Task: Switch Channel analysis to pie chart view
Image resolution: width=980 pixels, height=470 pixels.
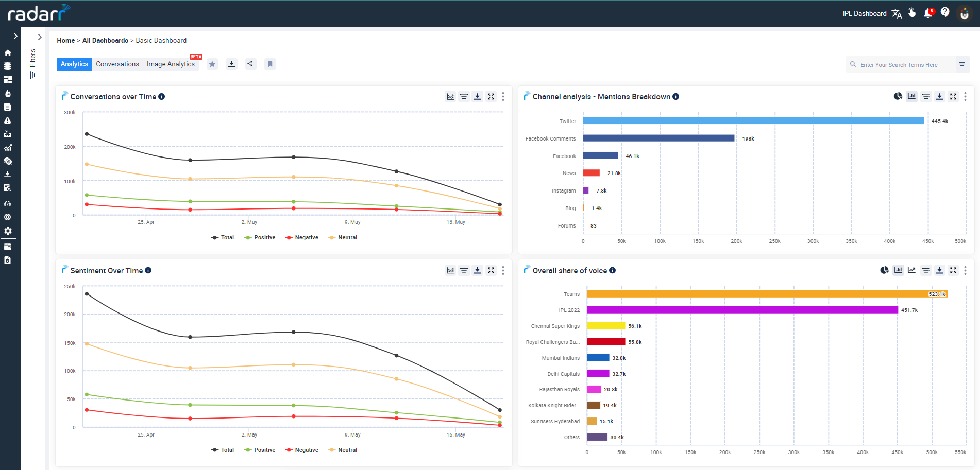Action: (898, 96)
